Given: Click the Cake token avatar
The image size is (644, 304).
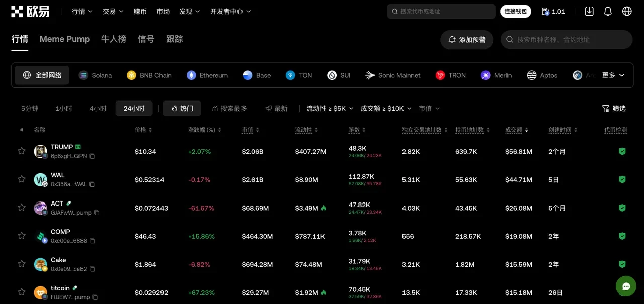Looking at the screenshot, I should tap(41, 264).
